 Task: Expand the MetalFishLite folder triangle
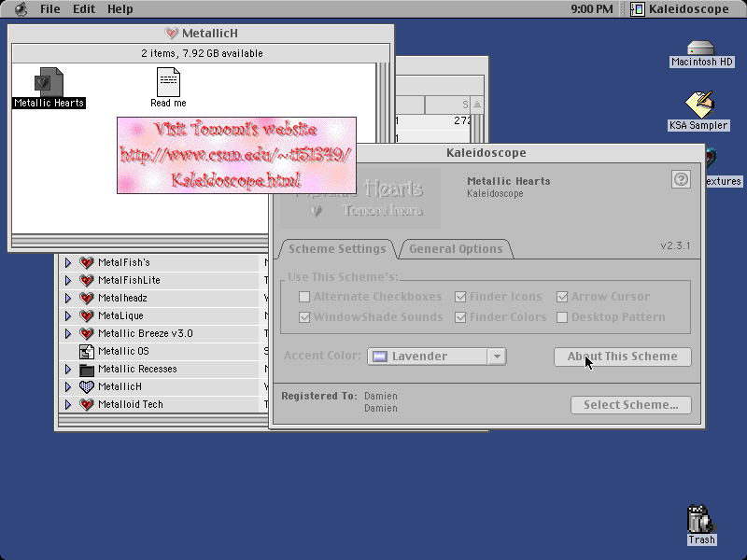tap(68, 280)
